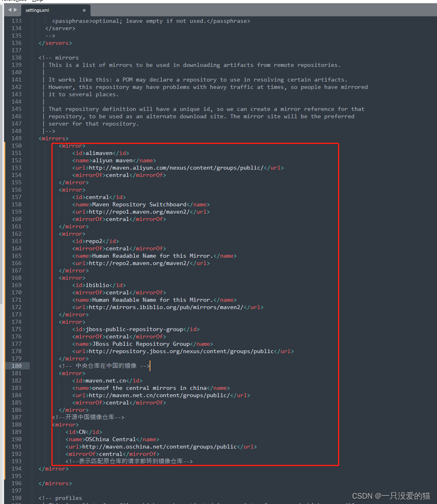This screenshot has height=504, width=437.
Task: Click the <mirror> tag on line 188
Action: click(65, 424)
